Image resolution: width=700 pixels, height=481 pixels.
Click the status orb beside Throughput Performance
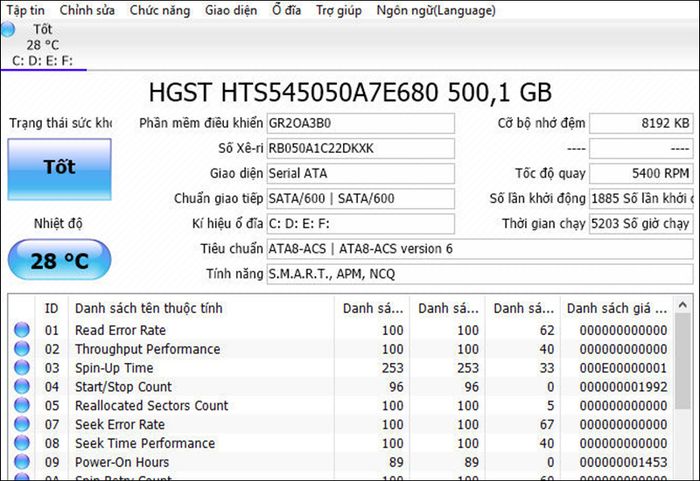coord(22,350)
